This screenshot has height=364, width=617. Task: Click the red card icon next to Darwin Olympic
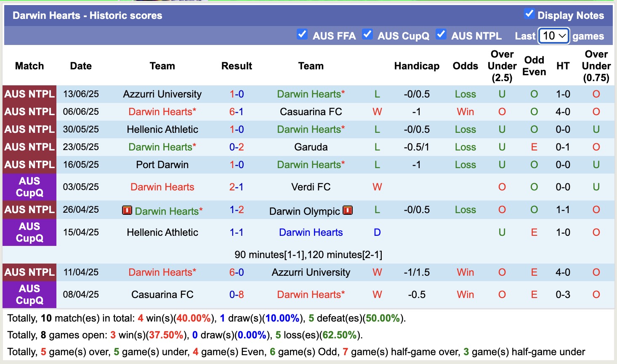[x=348, y=211]
